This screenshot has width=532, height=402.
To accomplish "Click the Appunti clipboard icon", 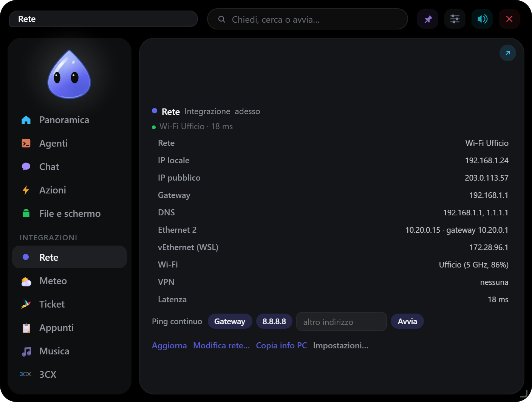I will (x=26, y=328).
